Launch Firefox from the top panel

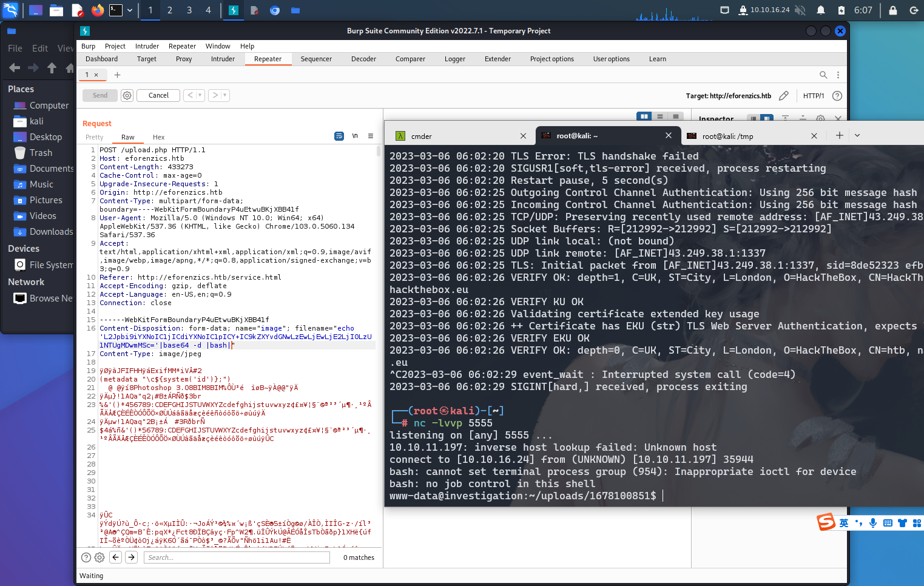97,10
